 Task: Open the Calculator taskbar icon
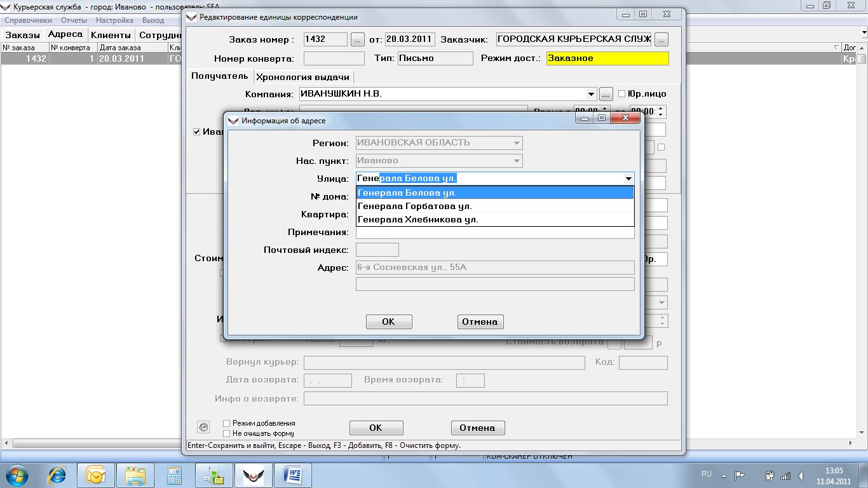coord(174,475)
